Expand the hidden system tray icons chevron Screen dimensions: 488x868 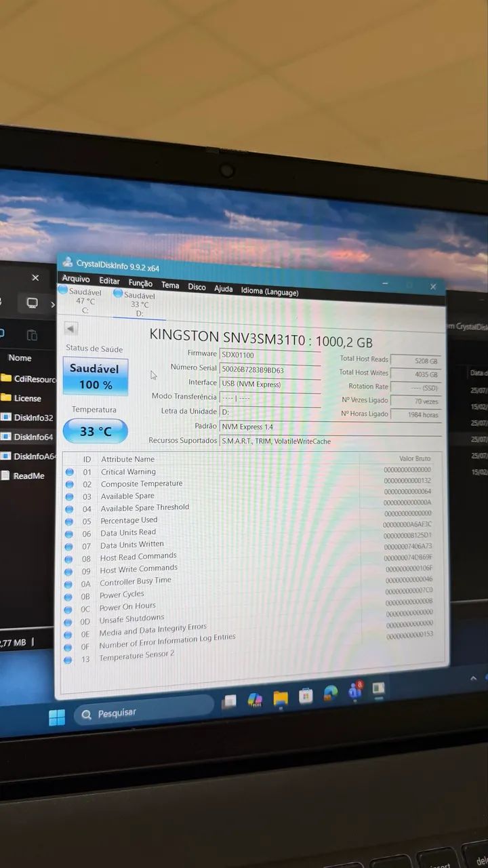[473, 678]
